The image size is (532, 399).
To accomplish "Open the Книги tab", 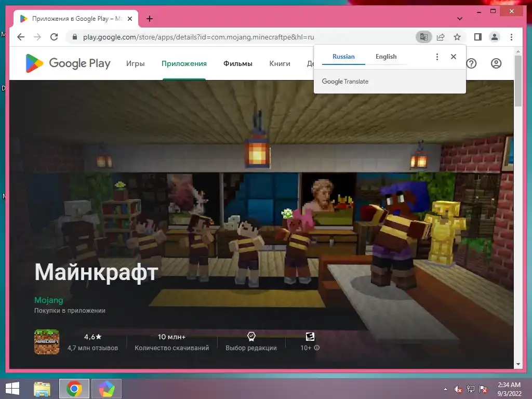I will (280, 63).
